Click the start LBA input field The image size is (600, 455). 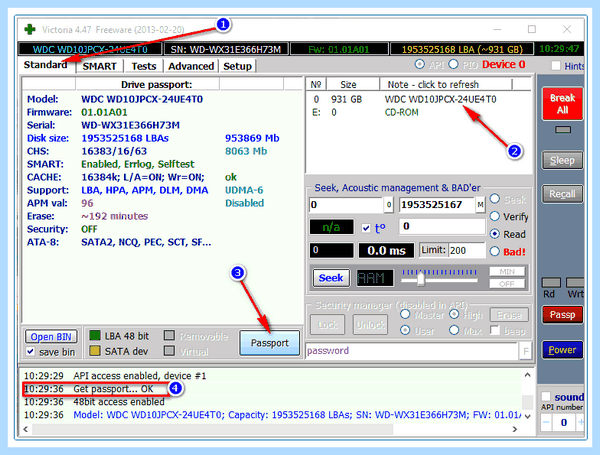point(346,205)
